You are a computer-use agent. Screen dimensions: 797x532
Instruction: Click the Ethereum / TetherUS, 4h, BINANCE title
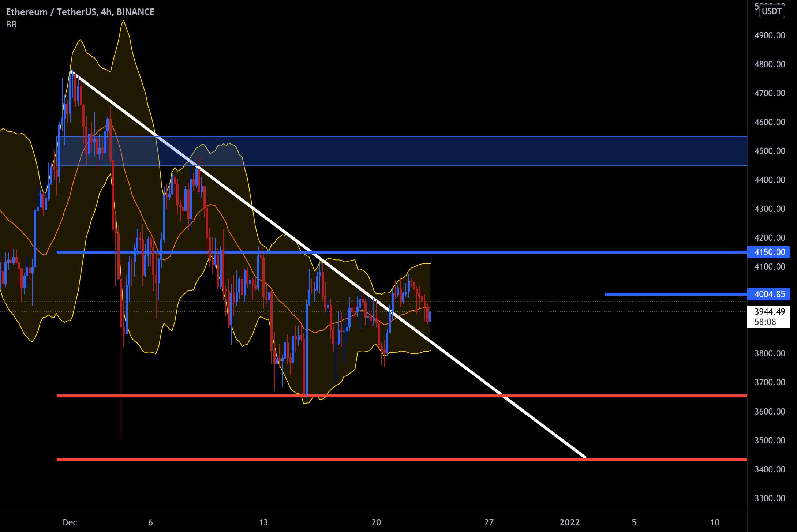[80, 12]
